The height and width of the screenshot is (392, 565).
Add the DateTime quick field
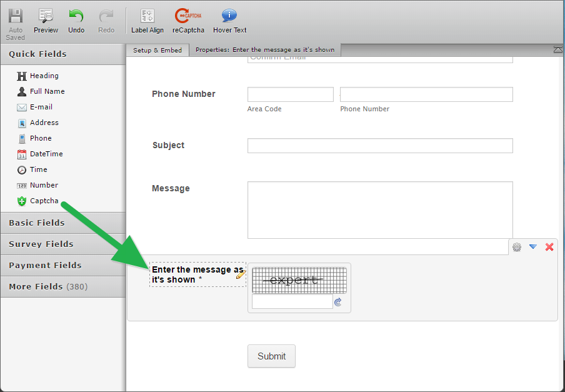click(x=46, y=154)
